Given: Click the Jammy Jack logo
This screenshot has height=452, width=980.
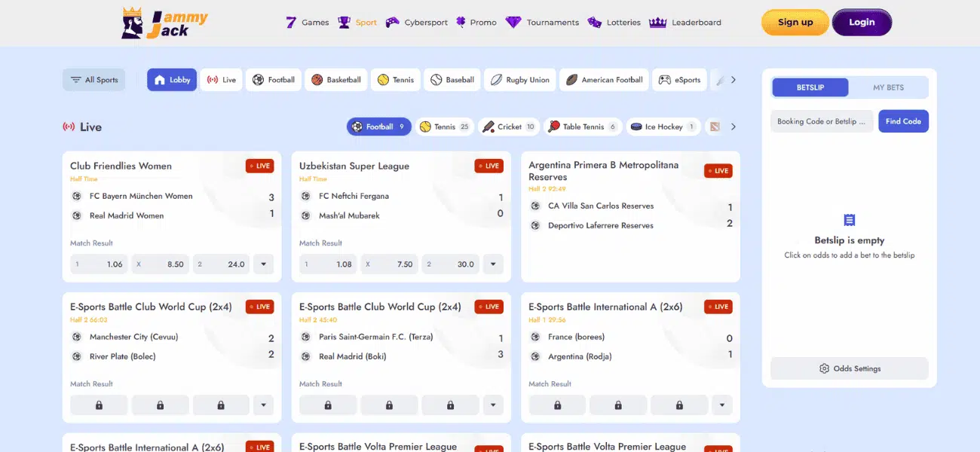Looking at the screenshot, I should click(x=164, y=23).
